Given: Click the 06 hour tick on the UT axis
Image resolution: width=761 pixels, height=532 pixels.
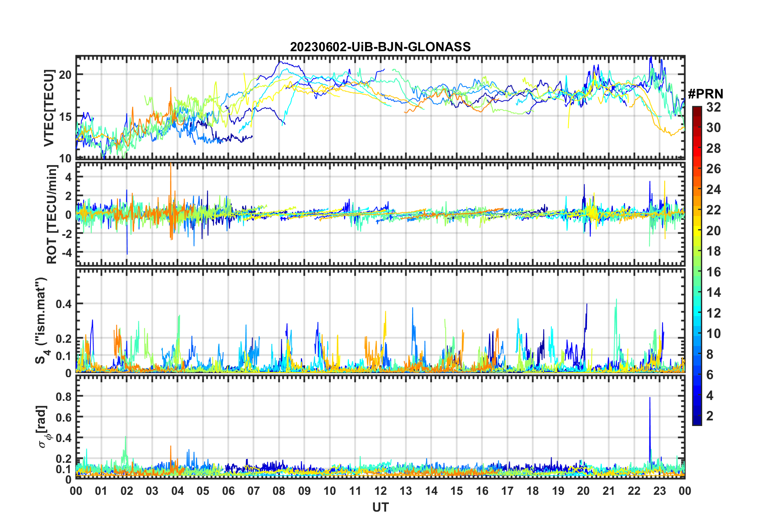Looking at the screenshot, I should [228, 491].
